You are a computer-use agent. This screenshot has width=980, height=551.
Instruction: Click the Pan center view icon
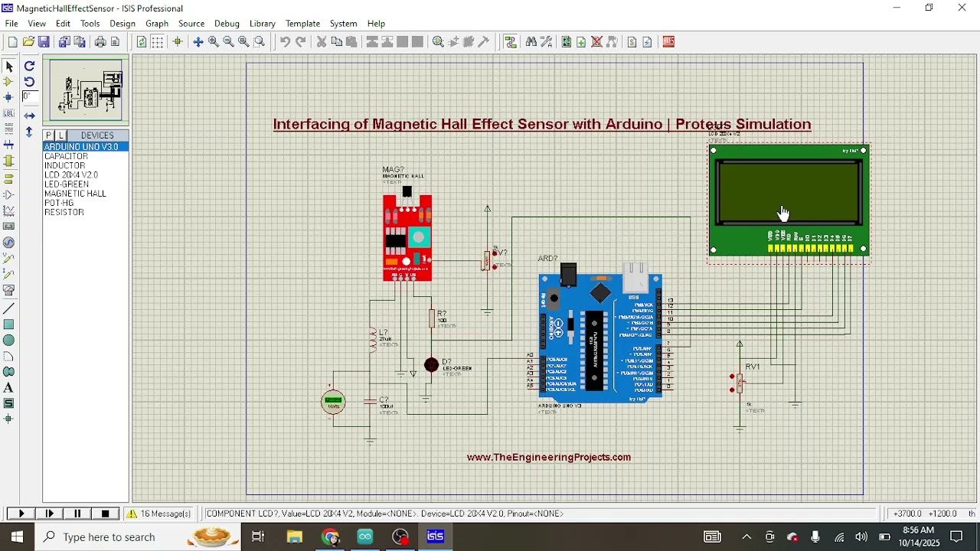coord(198,42)
